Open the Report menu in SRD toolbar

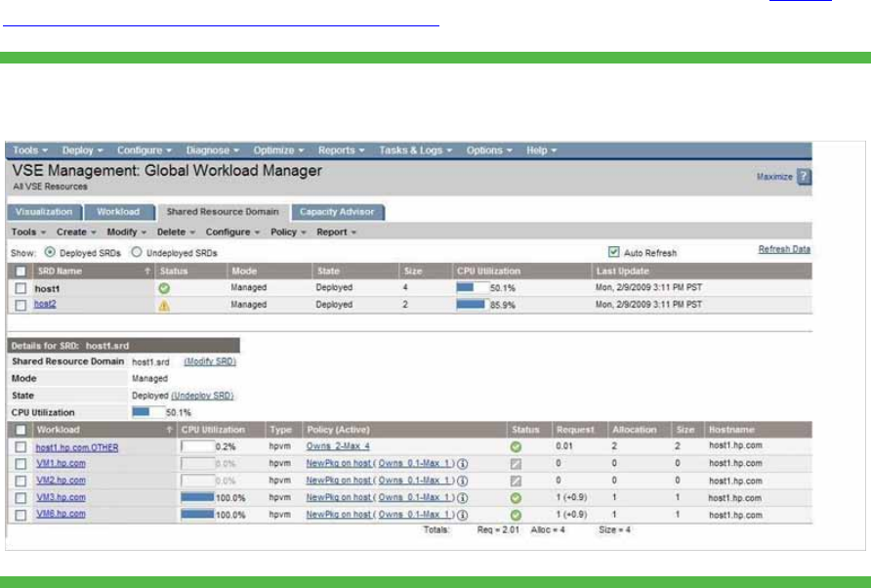[x=336, y=232]
